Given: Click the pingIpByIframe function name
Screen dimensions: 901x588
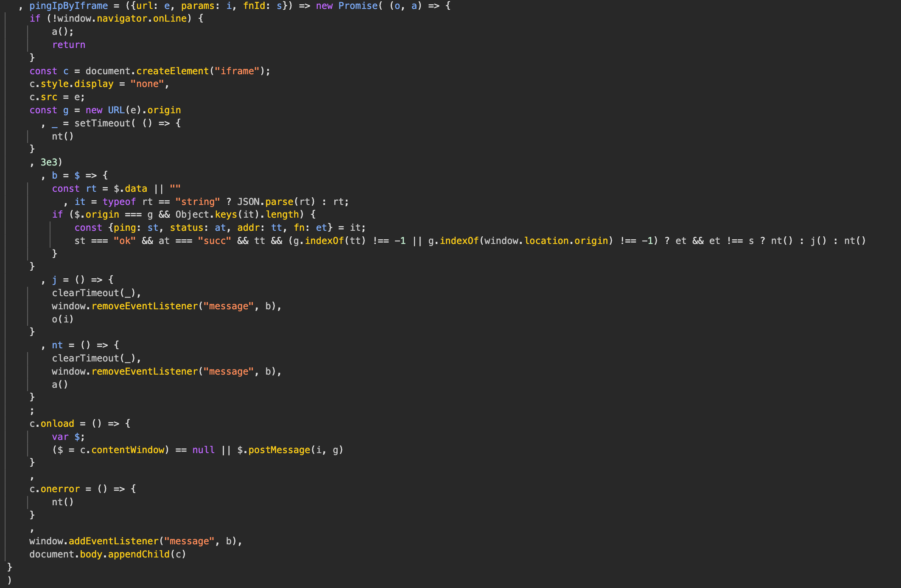Looking at the screenshot, I should [x=68, y=6].
